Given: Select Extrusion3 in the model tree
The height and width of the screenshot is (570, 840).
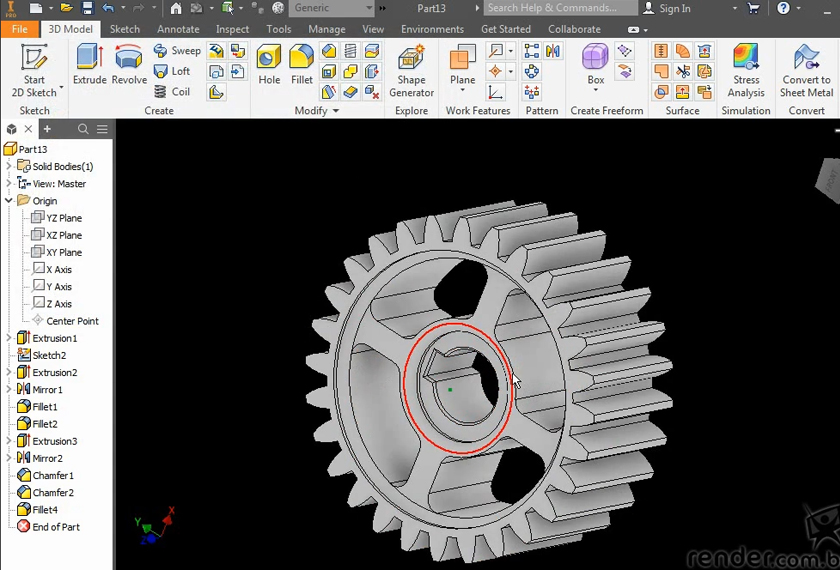Looking at the screenshot, I should (x=54, y=441).
